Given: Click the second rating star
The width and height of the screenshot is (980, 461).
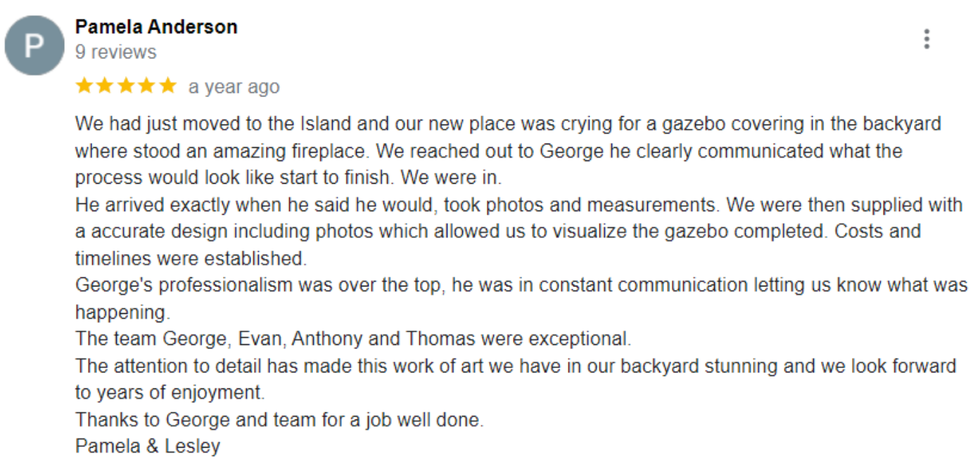Looking at the screenshot, I should 106,86.
